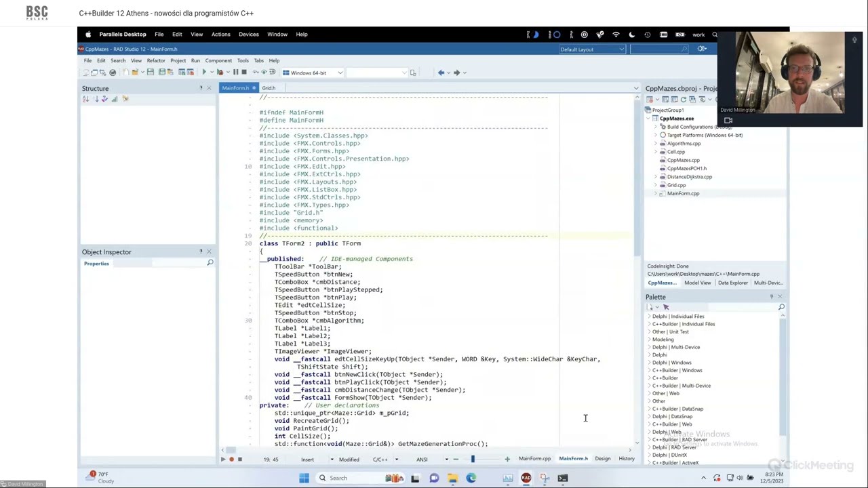Click the Pause button in debug toolbar

(x=235, y=73)
